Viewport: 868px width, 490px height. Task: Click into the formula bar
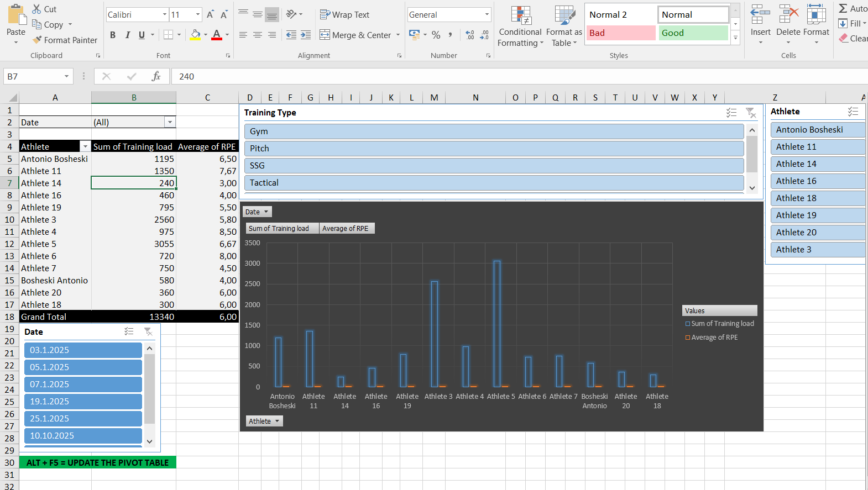tap(520, 76)
